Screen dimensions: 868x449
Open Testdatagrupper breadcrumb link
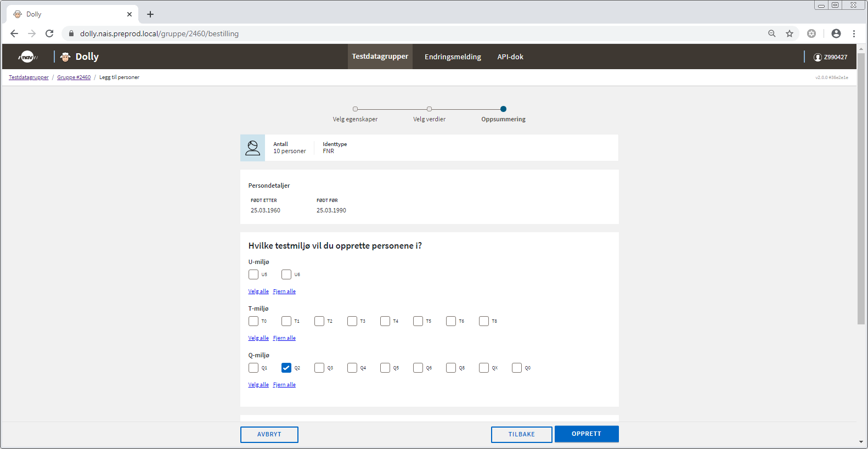(x=29, y=77)
